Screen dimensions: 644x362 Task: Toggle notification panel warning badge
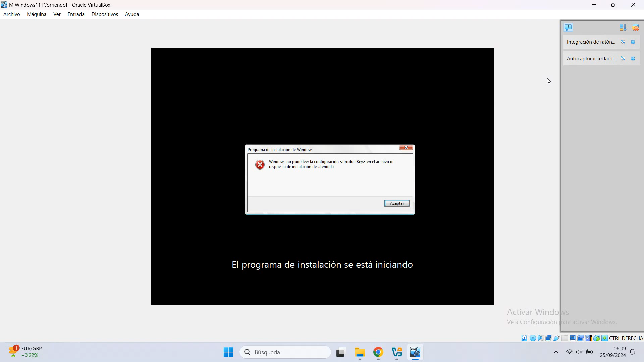click(568, 27)
